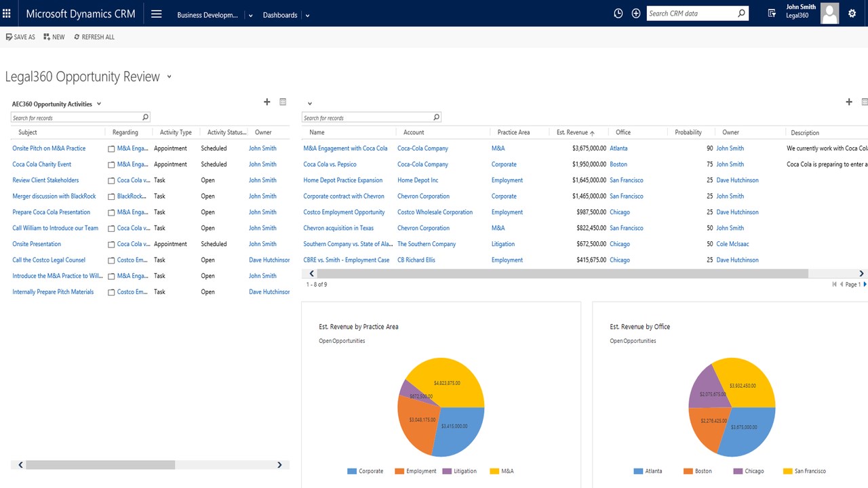Image resolution: width=868 pixels, height=488 pixels.
Task: Open the Office 365 app launcher grid
Action: (7, 13)
